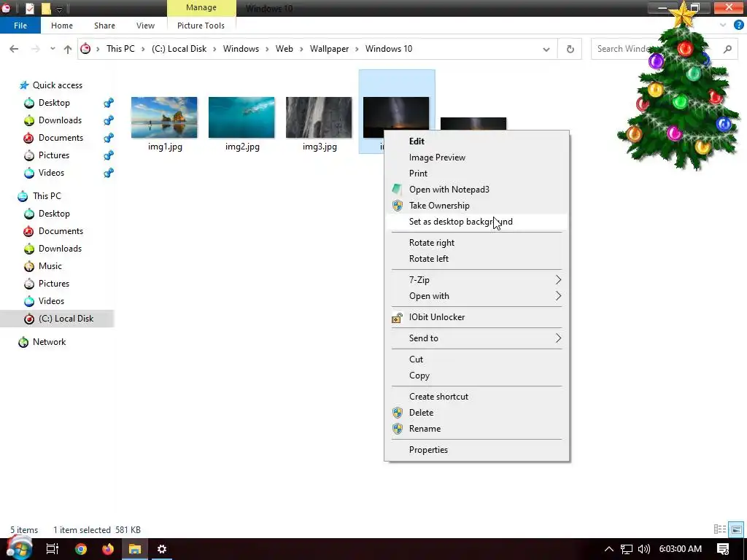Open Documents under Quick access
Viewport: 747px width, 560px height.
pos(61,138)
